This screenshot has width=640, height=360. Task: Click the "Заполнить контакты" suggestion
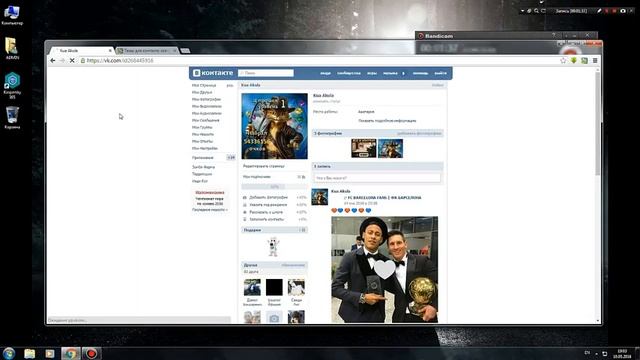click(267, 219)
